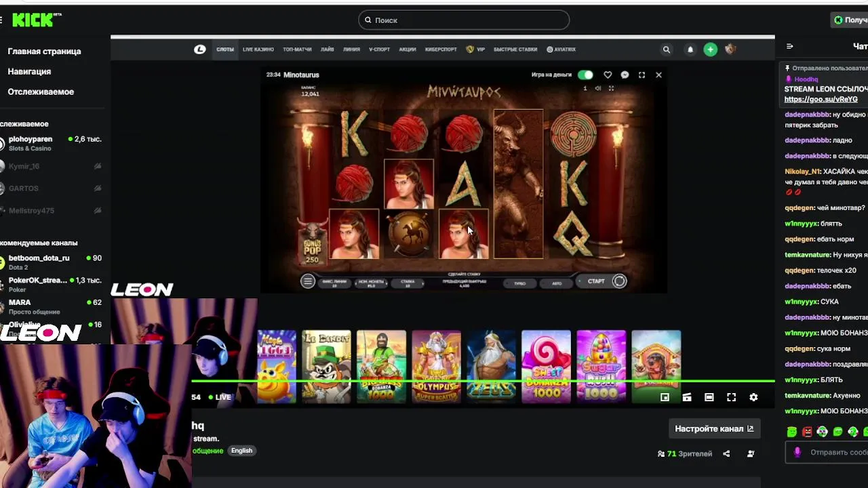Select the ЛАЙВ tab
The width and height of the screenshot is (868, 488).
[328, 49]
